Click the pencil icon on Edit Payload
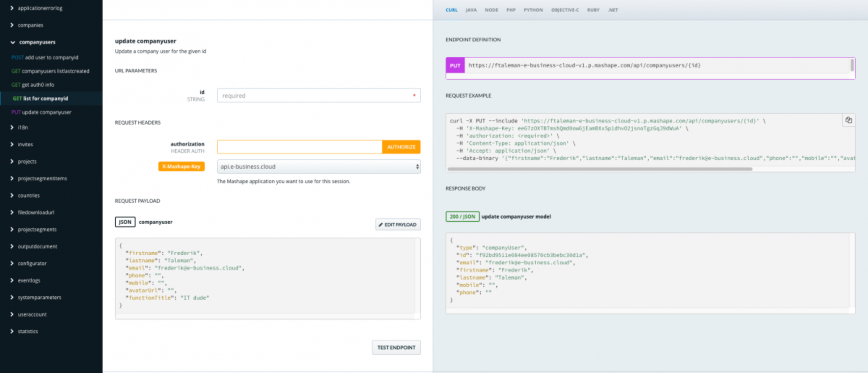This screenshot has height=373, width=868. tap(381, 225)
